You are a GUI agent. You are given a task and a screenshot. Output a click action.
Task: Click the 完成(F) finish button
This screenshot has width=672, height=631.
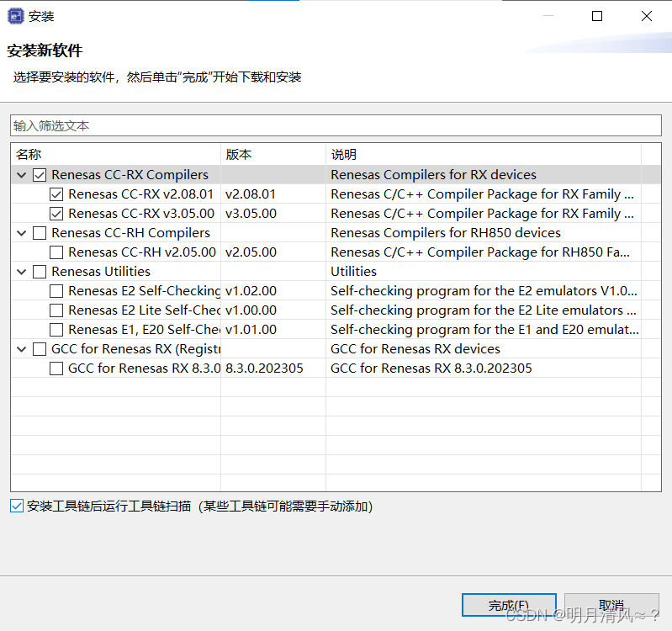[x=509, y=605]
